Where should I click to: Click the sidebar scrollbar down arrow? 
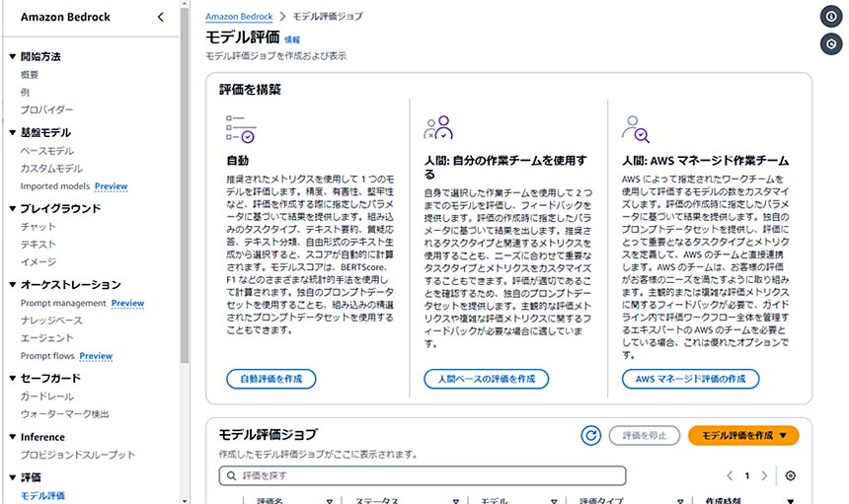(184, 501)
